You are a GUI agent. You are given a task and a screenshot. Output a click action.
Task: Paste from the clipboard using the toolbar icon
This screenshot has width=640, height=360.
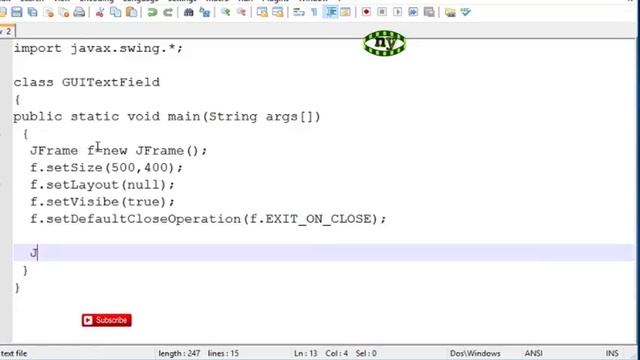[131, 12]
